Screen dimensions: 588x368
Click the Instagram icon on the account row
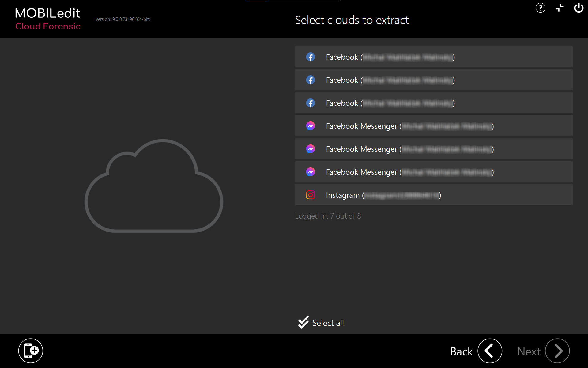(x=311, y=195)
